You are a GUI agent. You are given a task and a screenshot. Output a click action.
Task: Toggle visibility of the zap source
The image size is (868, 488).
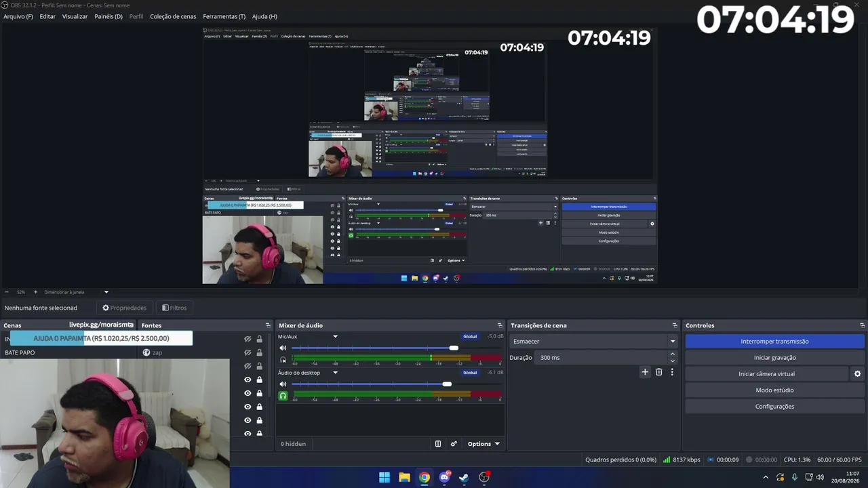click(248, 352)
